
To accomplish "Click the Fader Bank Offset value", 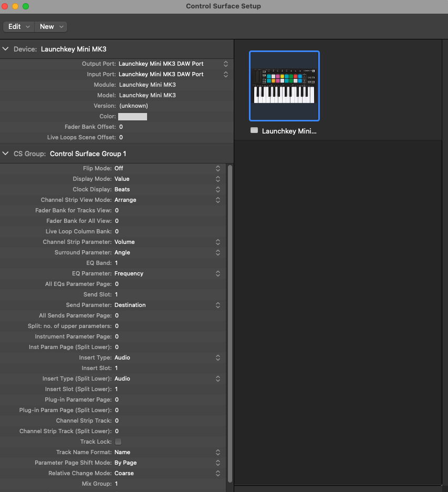I will (121, 127).
